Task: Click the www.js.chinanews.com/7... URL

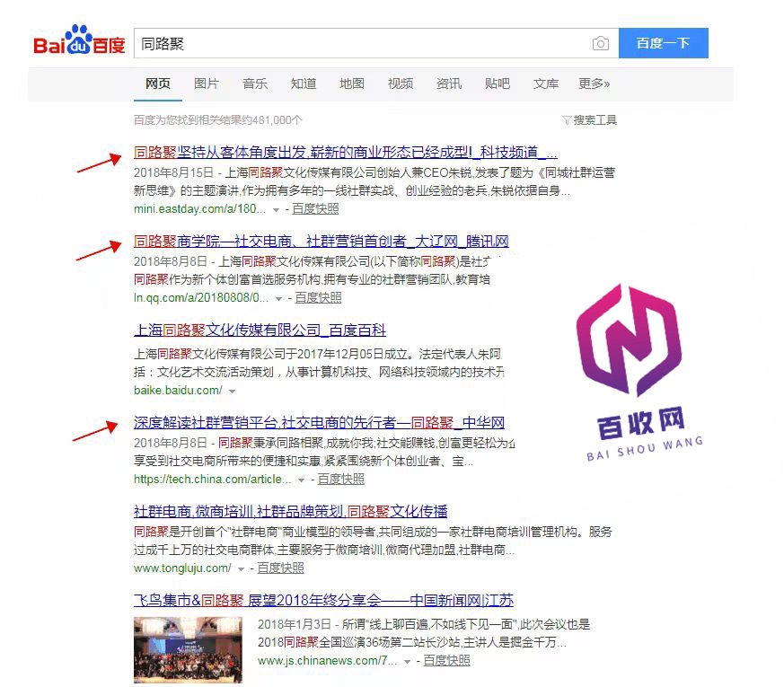Action: [x=328, y=661]
